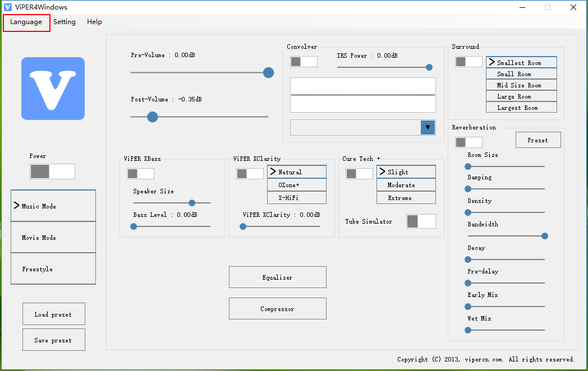
Task: Open the Convolver impulse response dropdown
Action: (428, 128)
